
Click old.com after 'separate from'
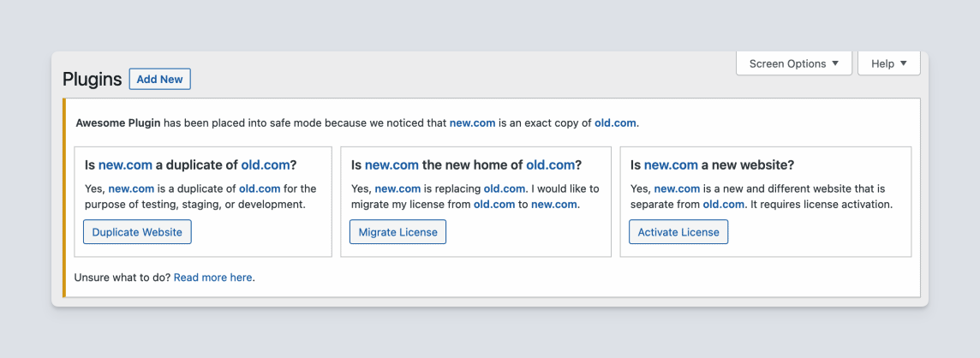pyautogui.click(x=724, y=205)
